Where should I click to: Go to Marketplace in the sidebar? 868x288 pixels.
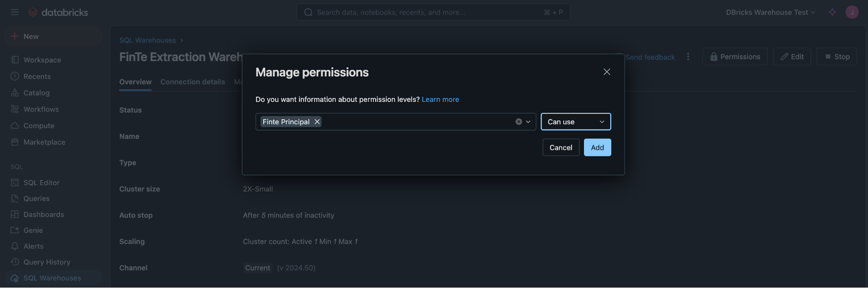(x=44, y=142)
